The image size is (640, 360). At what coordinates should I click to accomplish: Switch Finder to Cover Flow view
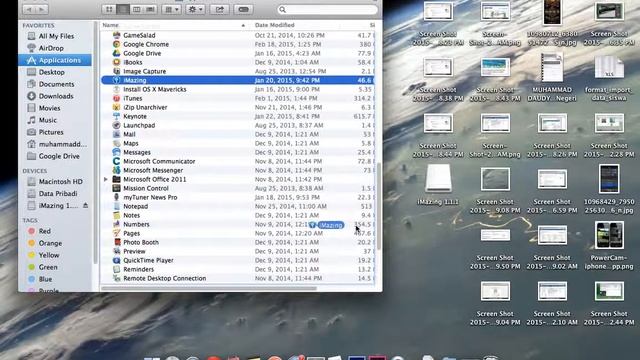[x=151, y=9]
